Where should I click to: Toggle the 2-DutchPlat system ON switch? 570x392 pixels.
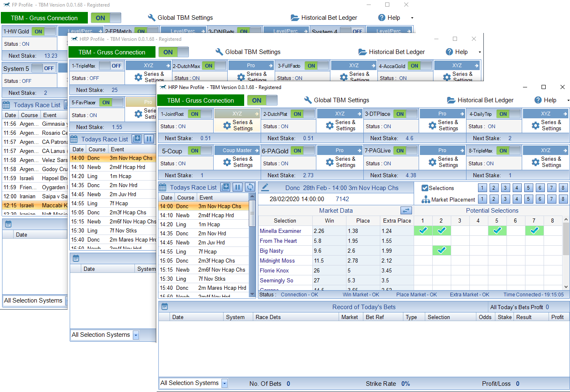tap(303, 114)
